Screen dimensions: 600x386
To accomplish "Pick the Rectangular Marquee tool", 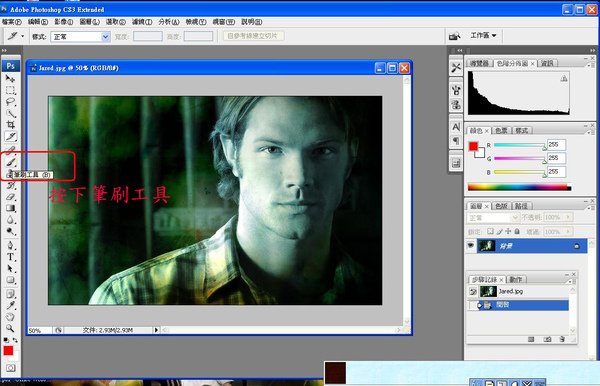I will point(10,90).
